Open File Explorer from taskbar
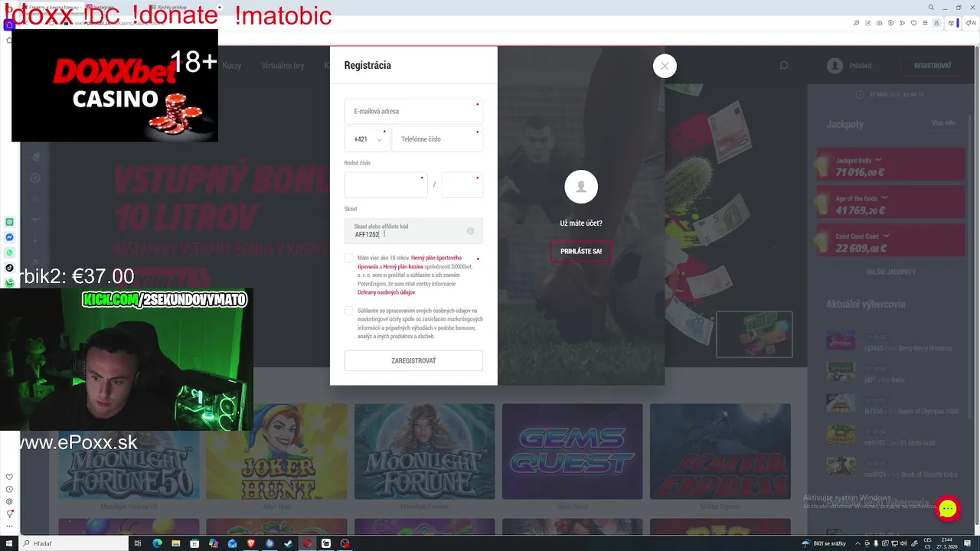Viewport: 980px width, 551px height. point(176,543)
